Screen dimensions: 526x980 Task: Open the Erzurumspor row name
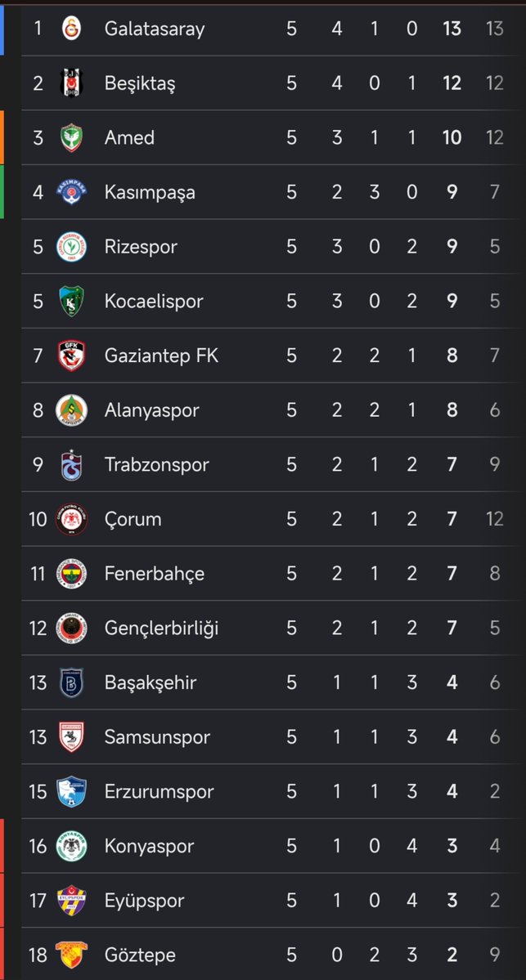pos(159,791)
